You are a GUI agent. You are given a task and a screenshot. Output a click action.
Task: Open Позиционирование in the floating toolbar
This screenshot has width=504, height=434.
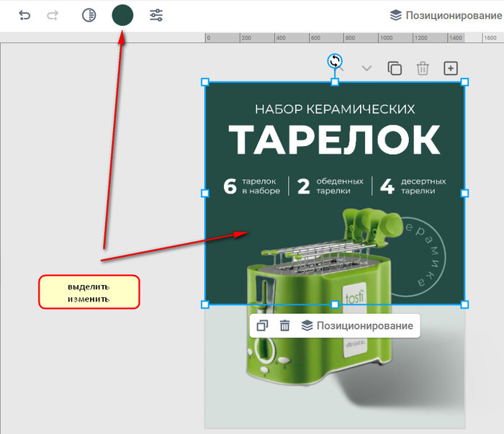(358, 325)
